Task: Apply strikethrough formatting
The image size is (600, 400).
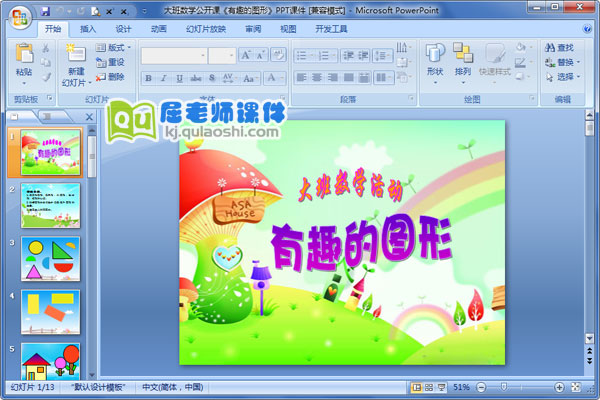Action: click(x=196, y=78)
